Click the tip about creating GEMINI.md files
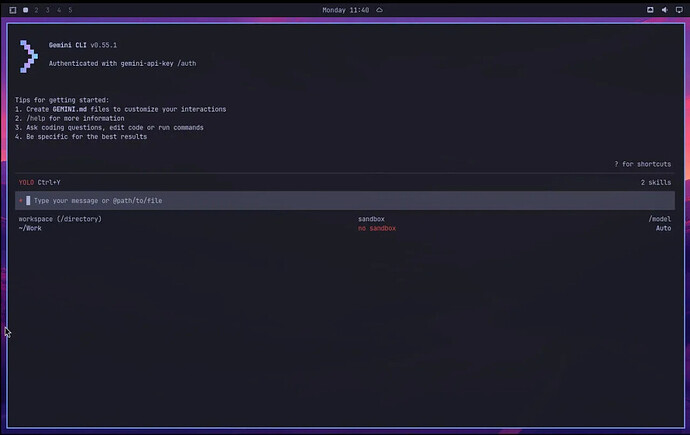690x435 pixels. (x=121, y=109)
